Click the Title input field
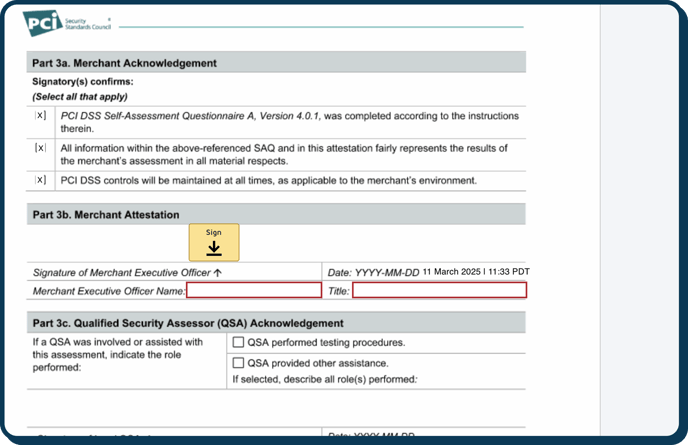Viewport: 688px width, 445px height. tap(440, 290)
